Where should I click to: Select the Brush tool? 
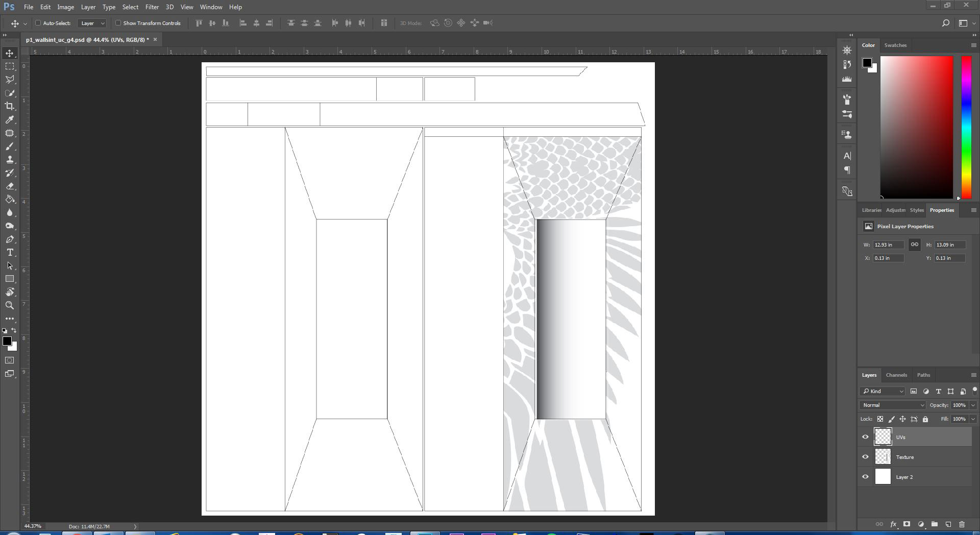click(10, 147)
